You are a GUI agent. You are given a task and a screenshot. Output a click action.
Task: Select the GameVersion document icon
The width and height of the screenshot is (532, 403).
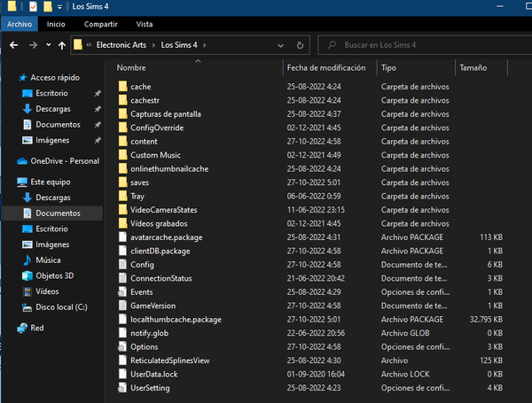123,306
